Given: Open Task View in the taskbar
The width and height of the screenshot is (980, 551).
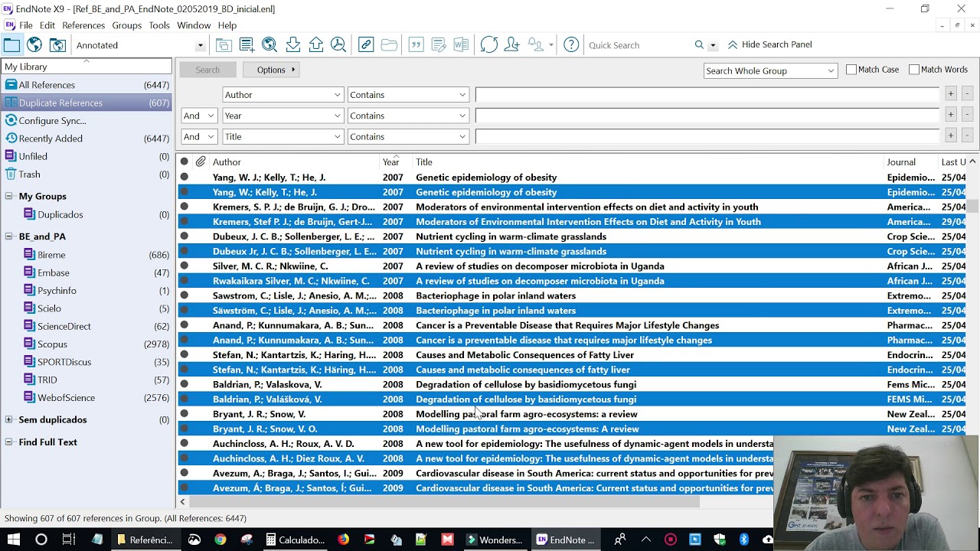Looking at the screenshot, I should coord(68,540).
